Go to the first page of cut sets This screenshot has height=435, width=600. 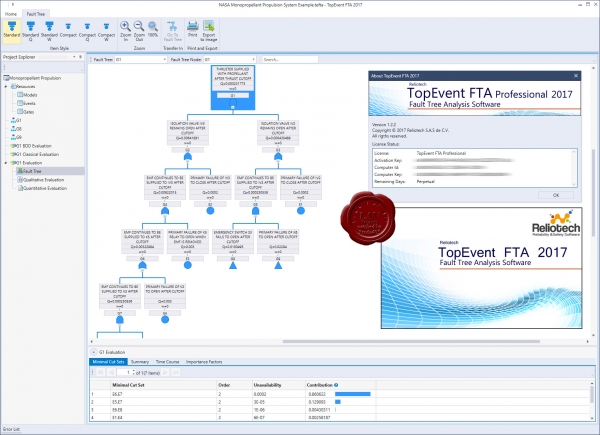[100, 372]
